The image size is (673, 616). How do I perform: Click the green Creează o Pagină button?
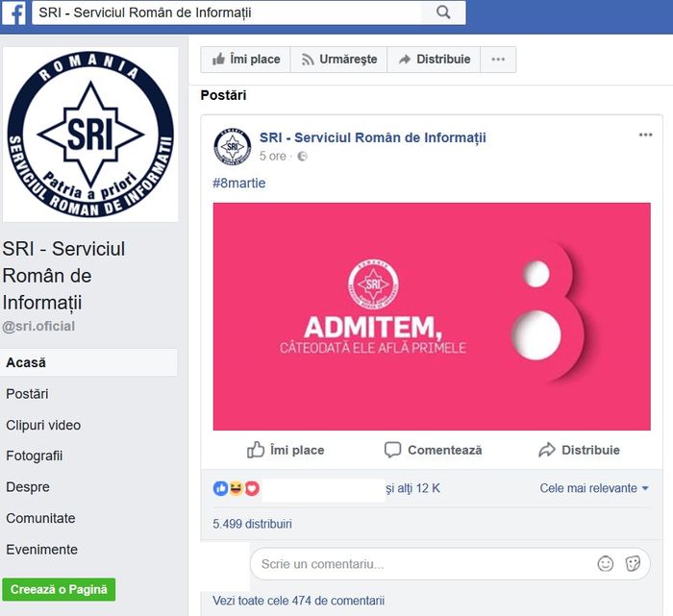(x=59, y=589)
